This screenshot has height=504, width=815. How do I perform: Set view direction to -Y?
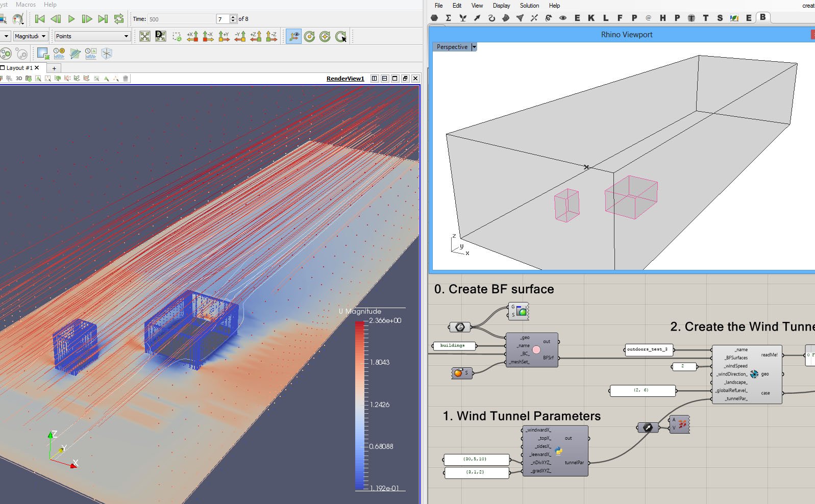pos(240,36)
